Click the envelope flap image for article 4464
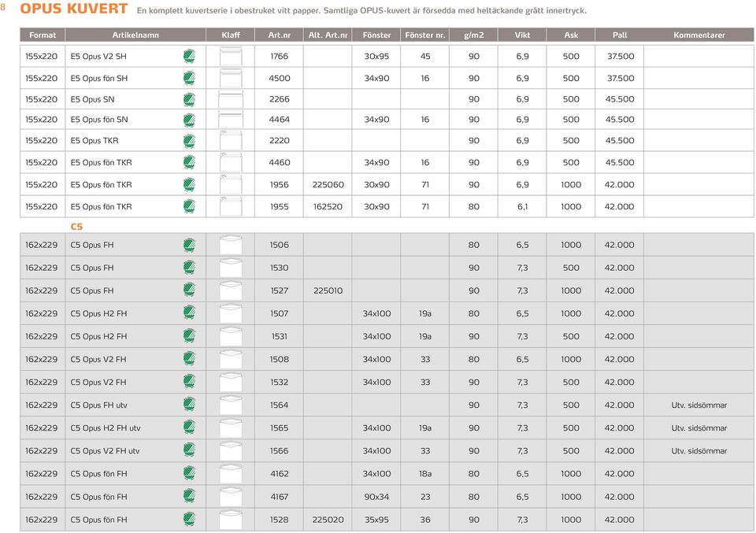The width and height of the screenshot is (756, 533). point(231,120)
